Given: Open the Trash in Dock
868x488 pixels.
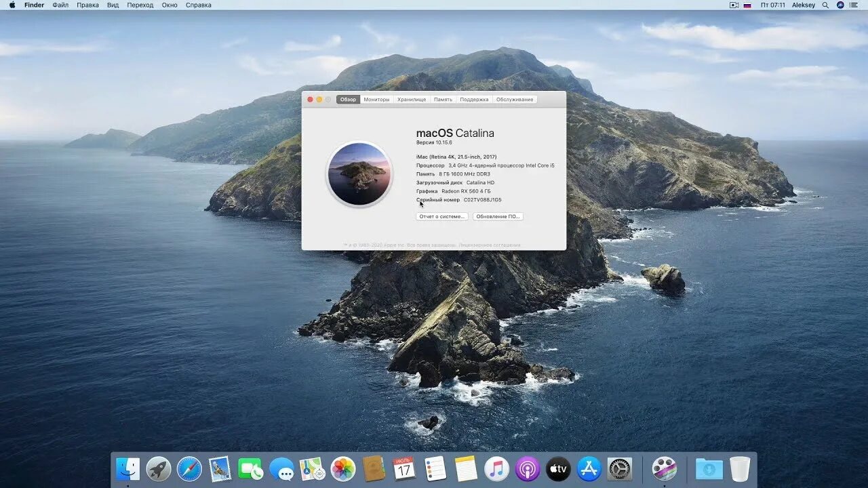Looking at the screenshot, I should pyautogui.click(x=740, y=468).
